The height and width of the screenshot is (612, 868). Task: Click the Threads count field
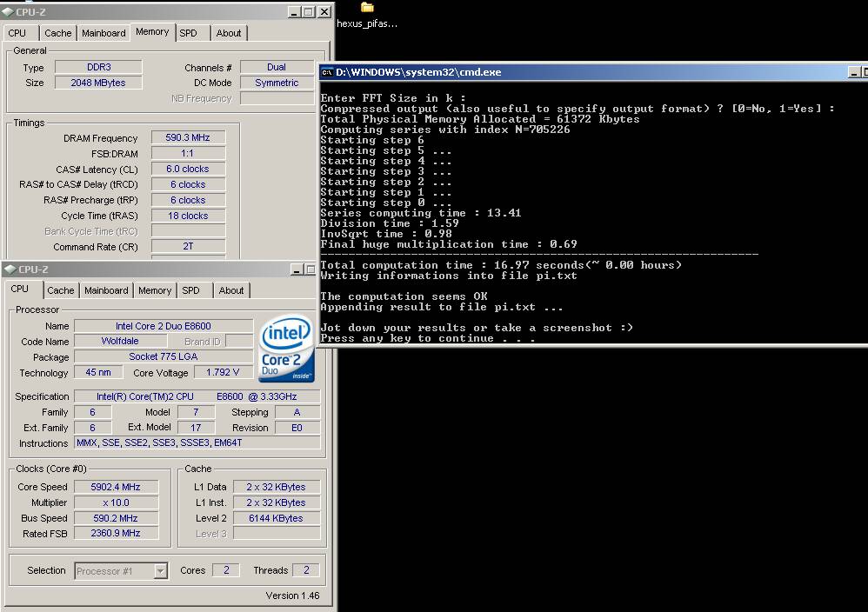306,570
